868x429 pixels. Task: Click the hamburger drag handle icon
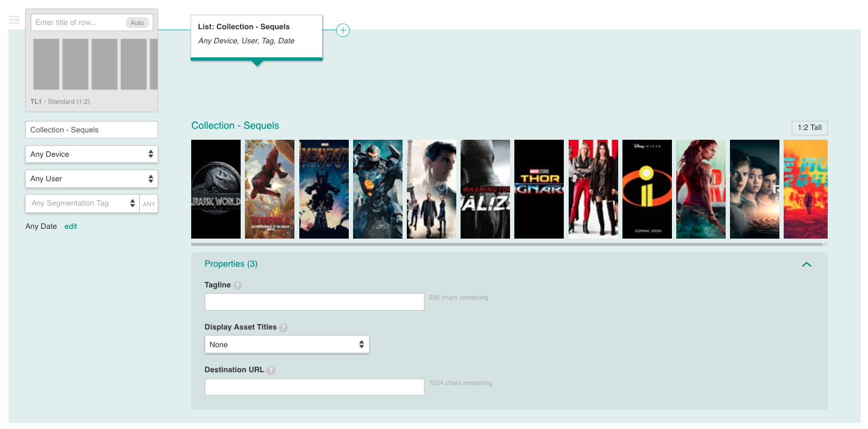click(15, 20)
